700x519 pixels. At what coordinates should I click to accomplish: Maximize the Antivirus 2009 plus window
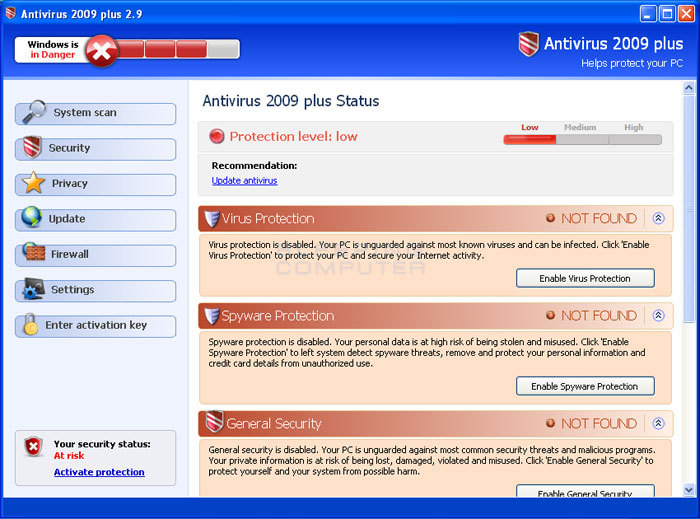point(667,13)
